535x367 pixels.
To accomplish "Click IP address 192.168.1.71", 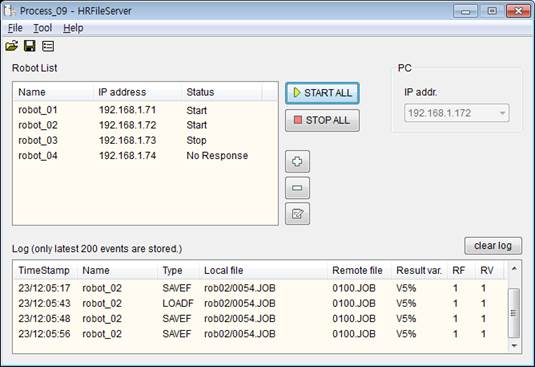I will click(x=127, y=110).
